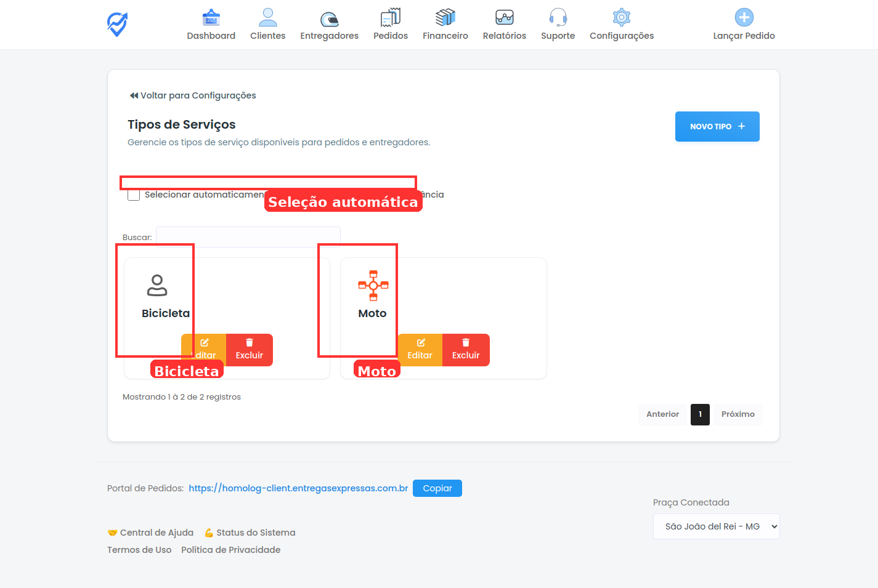Image resolution: width=878 pixels, height=588 pixels.
Task: Go back via Voltar para Configurações
Action: click(192, 95)
